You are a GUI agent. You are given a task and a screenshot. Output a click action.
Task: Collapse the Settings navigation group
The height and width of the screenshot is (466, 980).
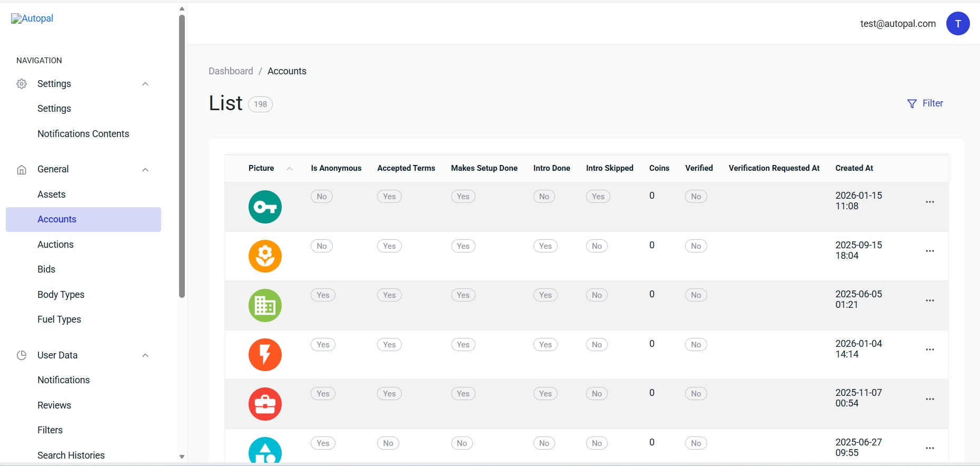(x=145, y=84)
